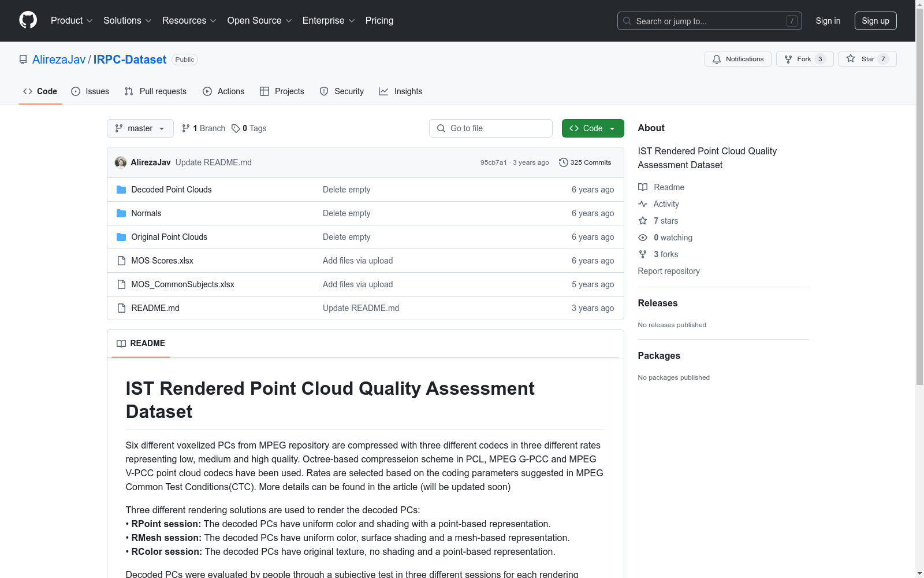Expand the Resources menu

pyautogui.click(x=189, y=21)
